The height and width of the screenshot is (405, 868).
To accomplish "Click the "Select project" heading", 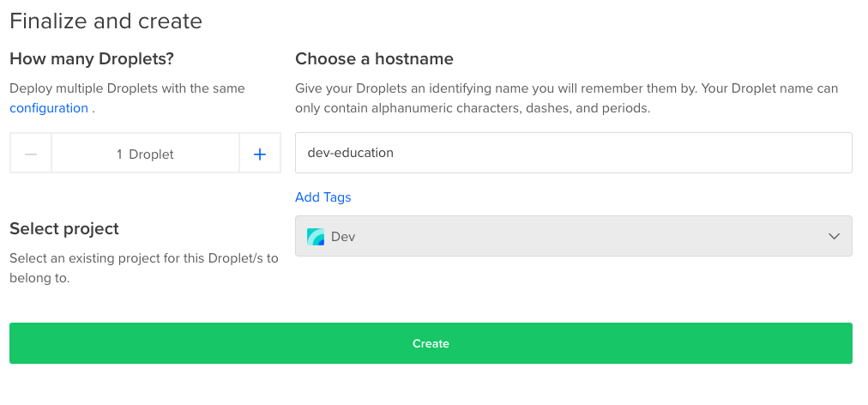I will [x=64, y=229].
